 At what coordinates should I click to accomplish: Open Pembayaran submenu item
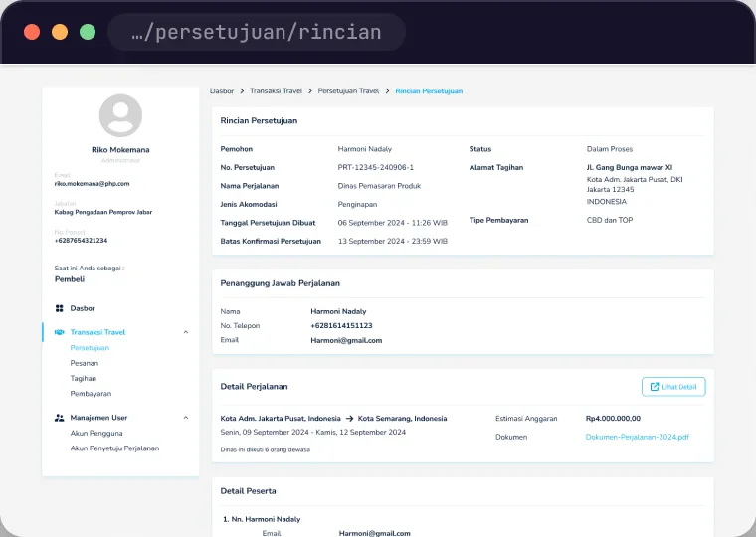[x=91, y=394]
